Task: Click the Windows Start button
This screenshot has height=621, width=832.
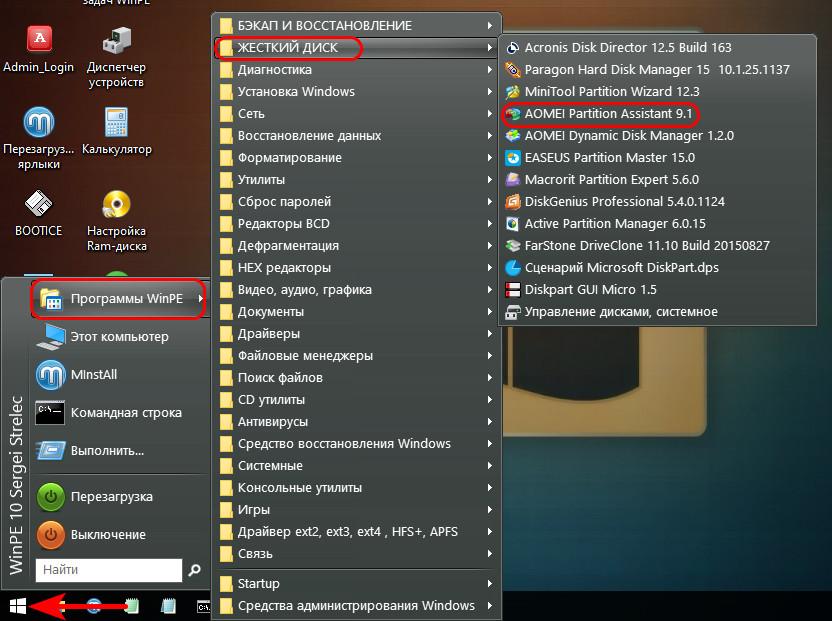Action: pos(18,606)
